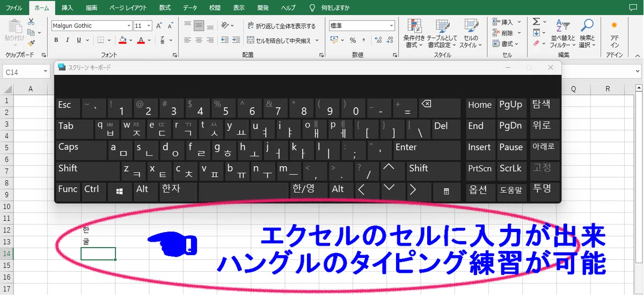The height and width of the screenshot is (306, 644).
Task: Toggle the Caps key on on-screen keyboard
Action: (80, 150)
